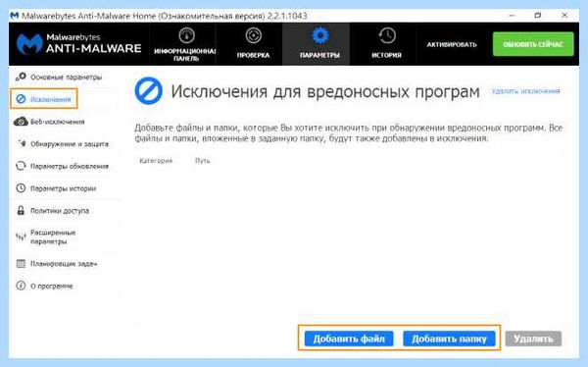
Task: Click the sliders icon beside Расширенные параметры
Action: [x=21, y=236]
